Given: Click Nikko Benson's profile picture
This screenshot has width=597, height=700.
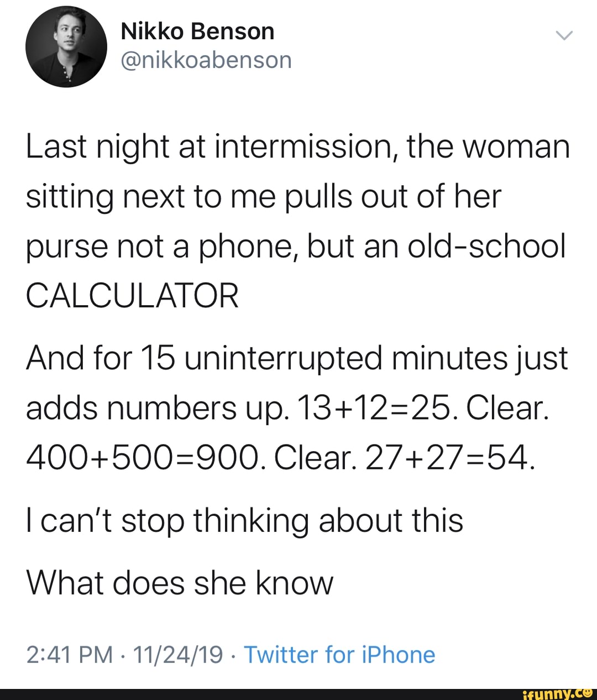Looking at the screenshot, I should 66,46.
